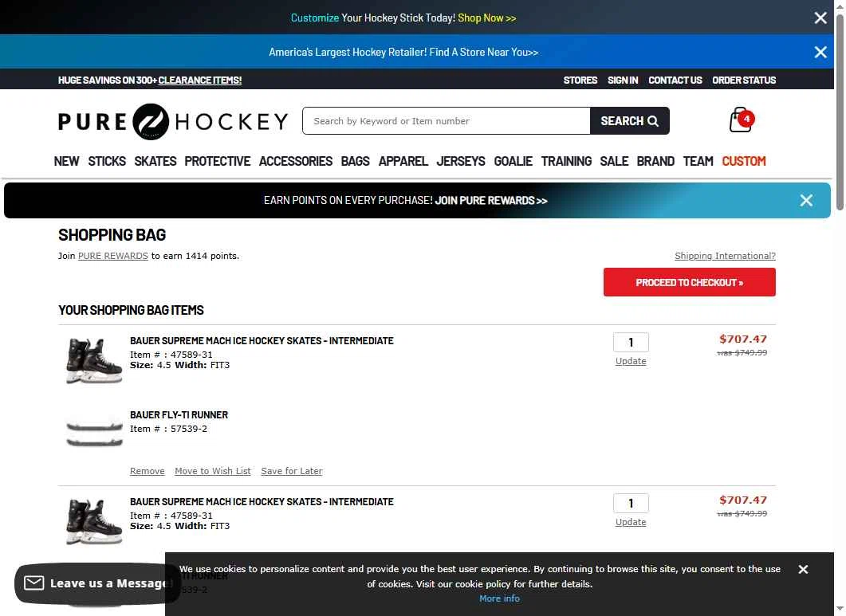Open the PROTECTIVE menu
The width and height of the screenshot is (846, 616).
click(x=218, y=161)
